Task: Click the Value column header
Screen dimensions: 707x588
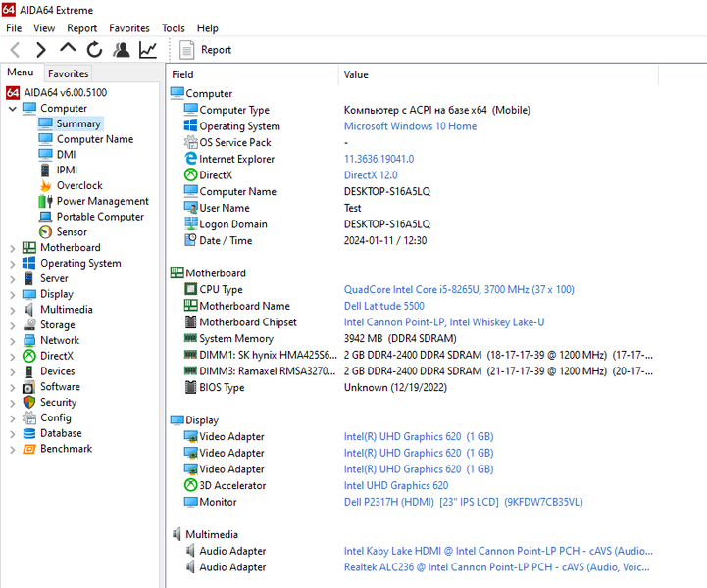Action: (498, 74)
